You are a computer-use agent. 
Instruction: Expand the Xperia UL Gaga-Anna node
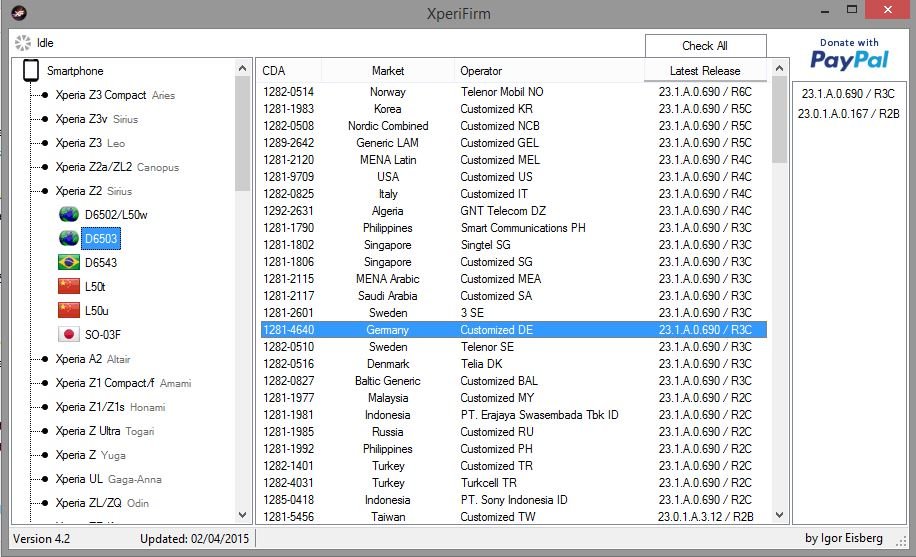tap(44, 479)
